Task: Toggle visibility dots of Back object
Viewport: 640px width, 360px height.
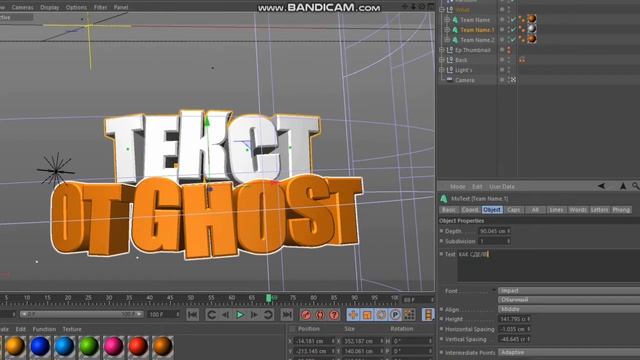Action: 509,60
